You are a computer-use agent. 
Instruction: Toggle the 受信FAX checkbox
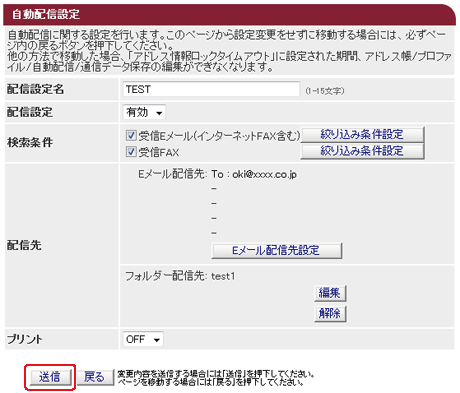pyautogui.click(x=131, y=152)
